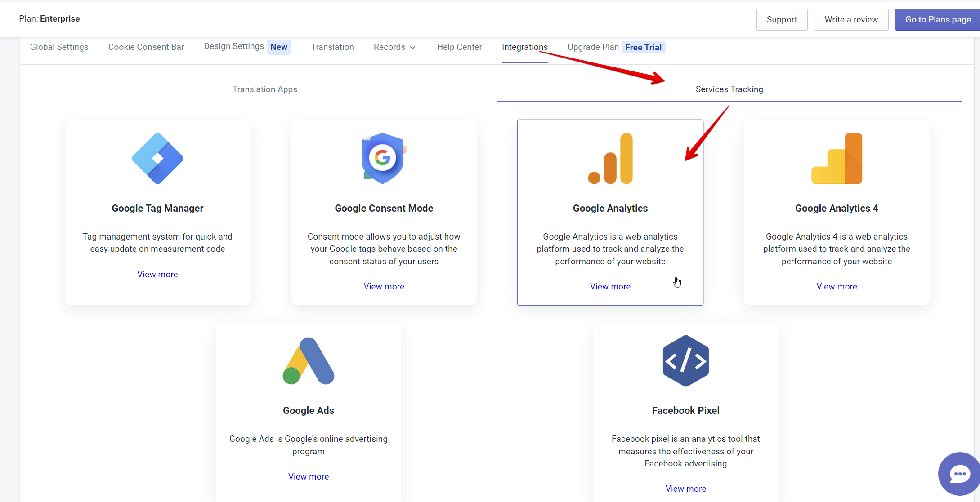Click View more under Google Ads
The width and height of the screenshot is (980, 502).
309,477
